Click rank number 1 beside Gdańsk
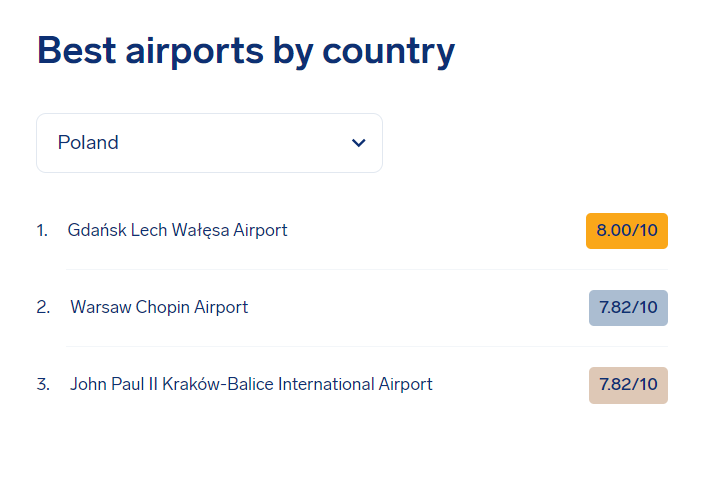The height and width of the screenshot is (478, 712). (x=42, y=231)
